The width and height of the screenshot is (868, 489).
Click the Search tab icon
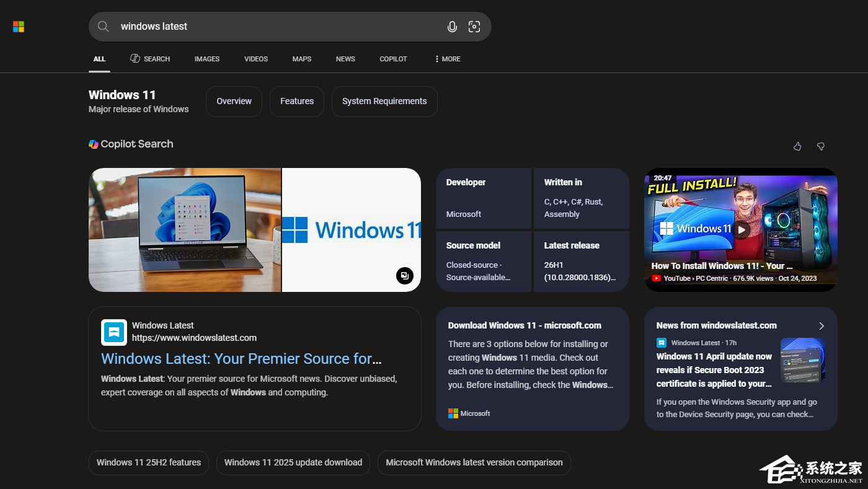[x=135, y=58]
